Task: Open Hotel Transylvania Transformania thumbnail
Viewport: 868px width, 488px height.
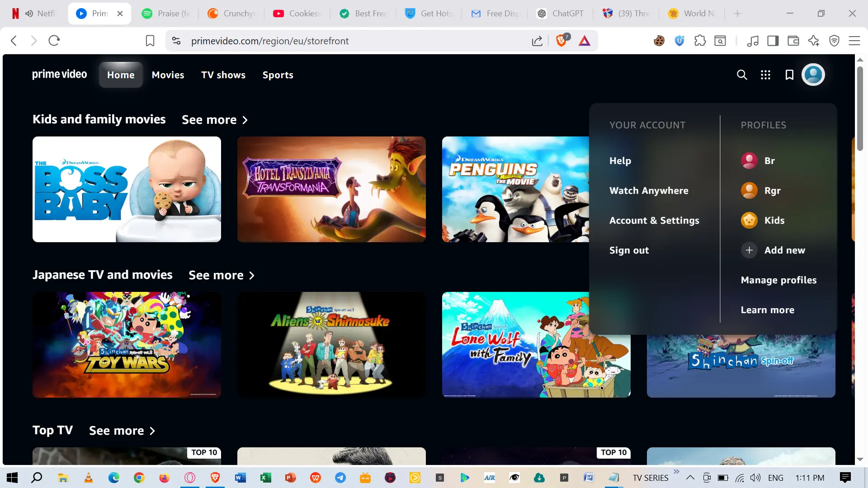Action: pos(331,189)
